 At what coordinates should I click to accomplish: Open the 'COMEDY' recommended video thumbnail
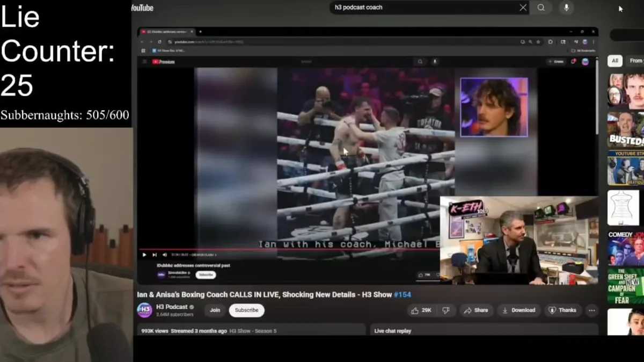(626, 248)
